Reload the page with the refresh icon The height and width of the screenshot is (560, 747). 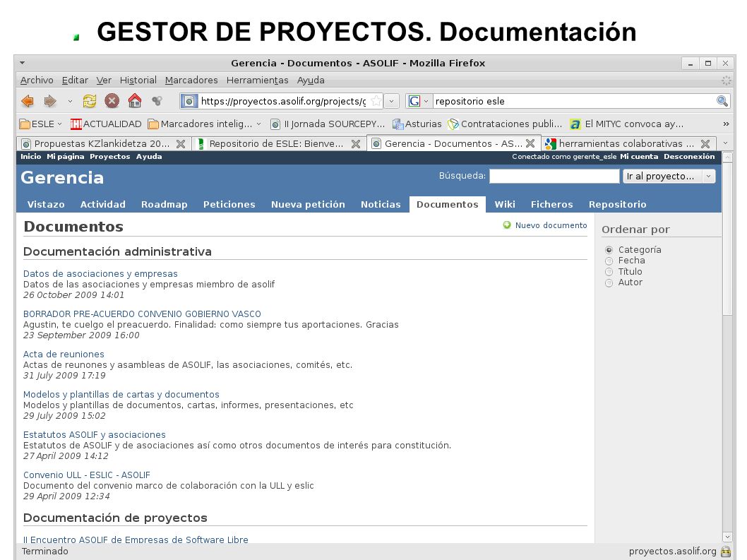pyautogui.click(x=89, y=101)
